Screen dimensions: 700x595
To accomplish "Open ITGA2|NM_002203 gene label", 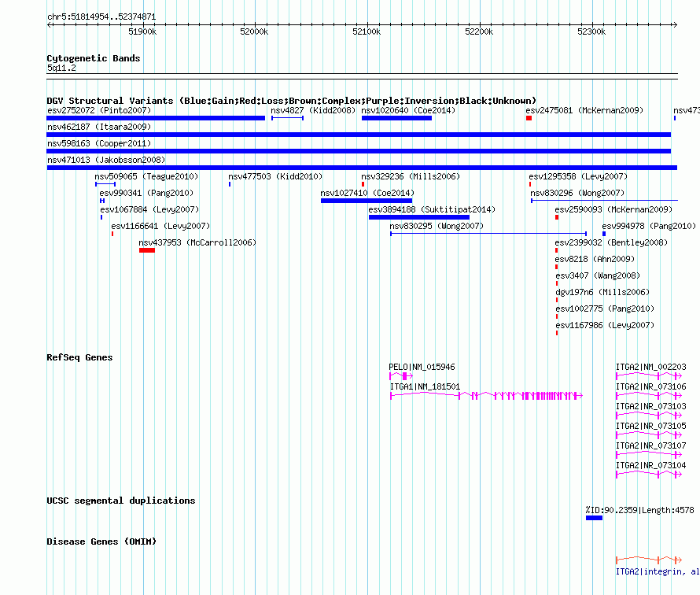I will point(651,368).
